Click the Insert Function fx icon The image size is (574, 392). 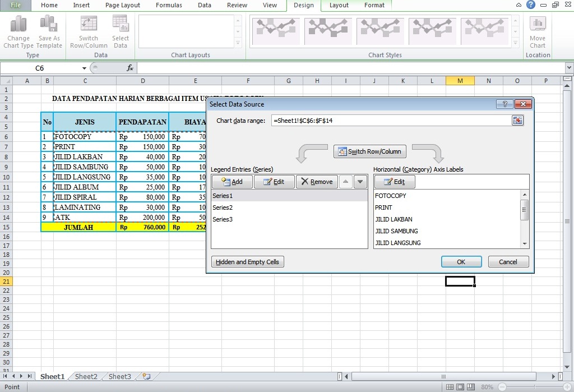[x=130, y=68]
